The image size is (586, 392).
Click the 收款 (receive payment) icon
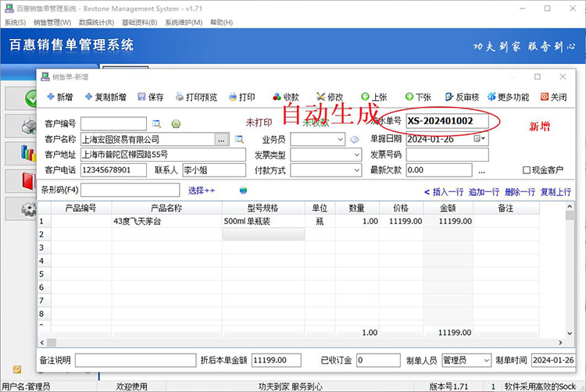(x=277, y=98)
